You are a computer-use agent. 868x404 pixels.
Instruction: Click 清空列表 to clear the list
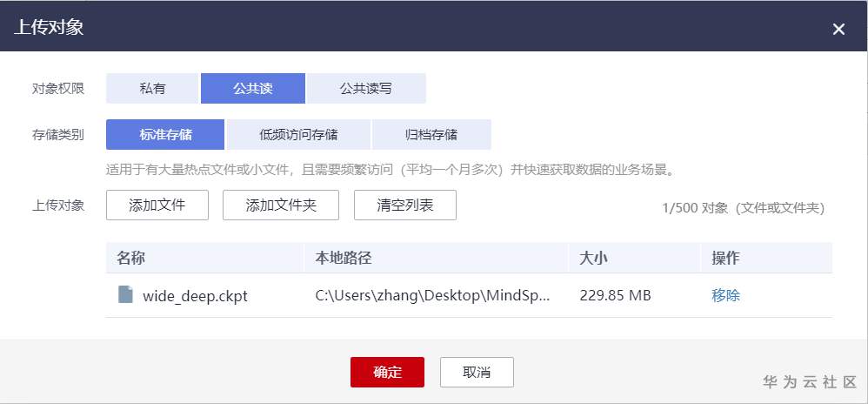point(405,205)
